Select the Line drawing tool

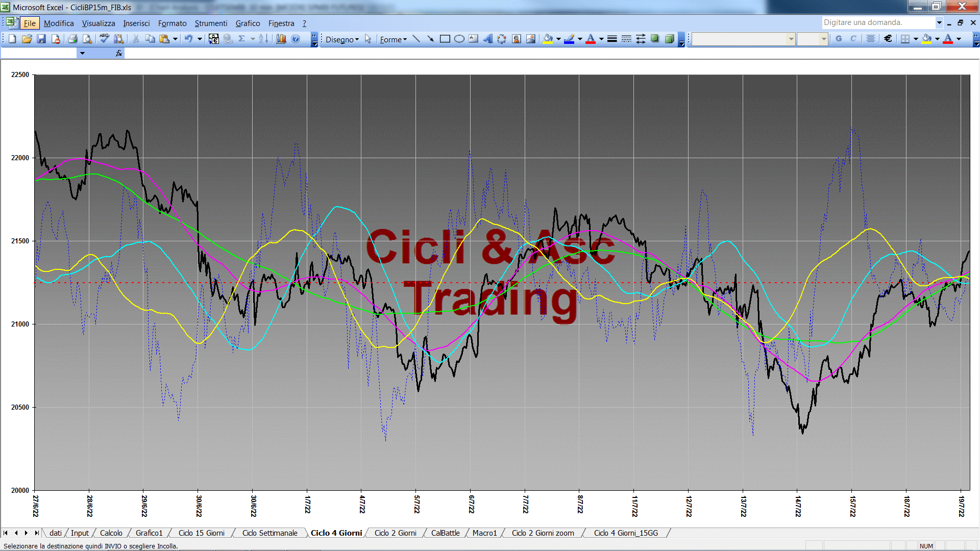pyautogui.click(x=416, y=39)
